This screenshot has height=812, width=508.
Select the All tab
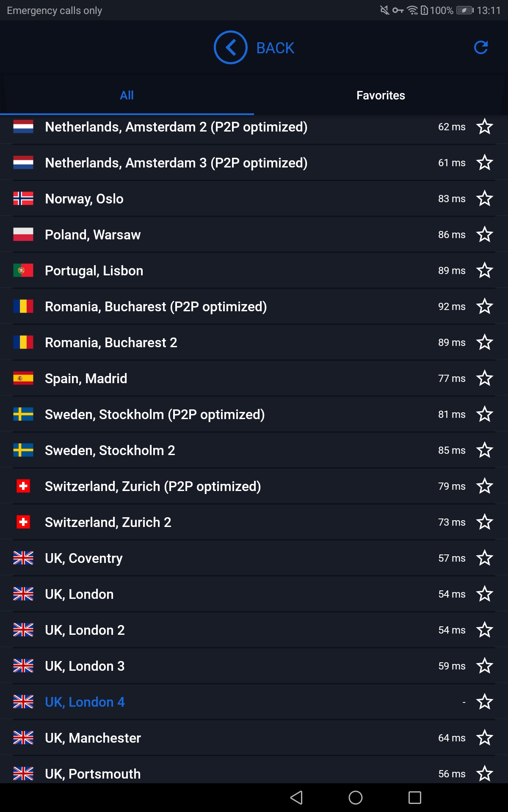[127, 96]
